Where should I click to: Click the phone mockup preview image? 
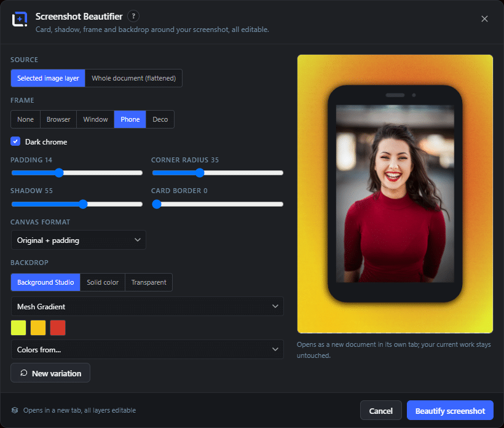pos(395,194)
